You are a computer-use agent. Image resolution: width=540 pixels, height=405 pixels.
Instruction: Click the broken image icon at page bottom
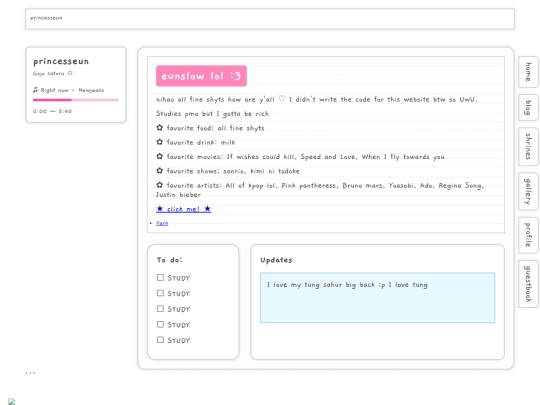point(11,402)
